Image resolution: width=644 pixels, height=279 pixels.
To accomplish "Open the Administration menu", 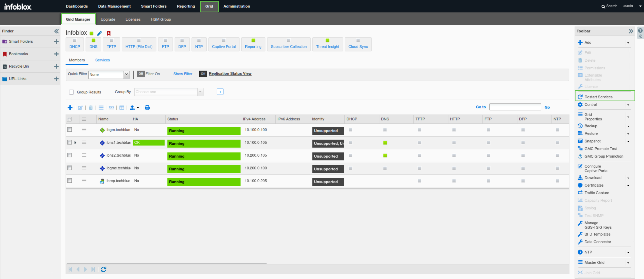I will pyautogui.click(x=237, y=6).
